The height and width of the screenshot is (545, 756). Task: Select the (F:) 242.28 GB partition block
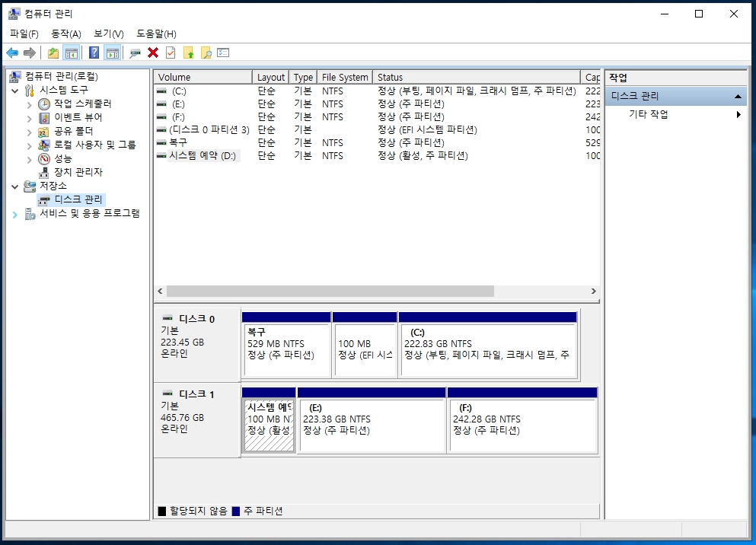[522, 419]
